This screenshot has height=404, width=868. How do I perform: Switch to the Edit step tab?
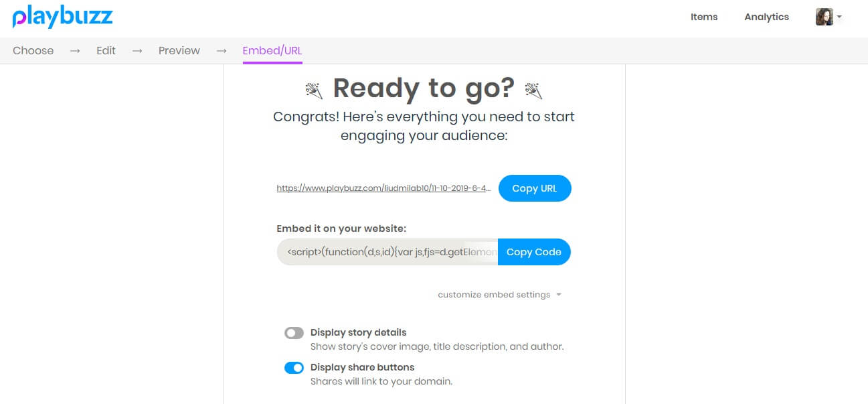tap(106, 50)
